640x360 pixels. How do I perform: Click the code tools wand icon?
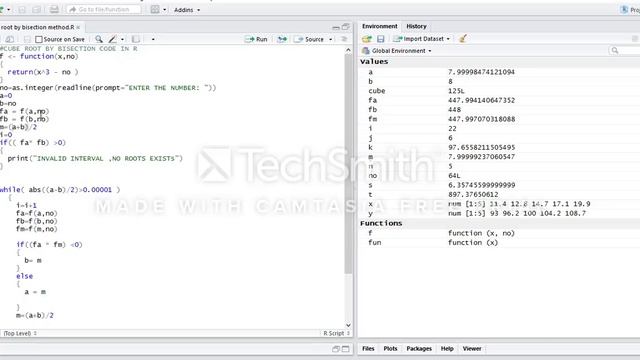click(x=112, y=39)
